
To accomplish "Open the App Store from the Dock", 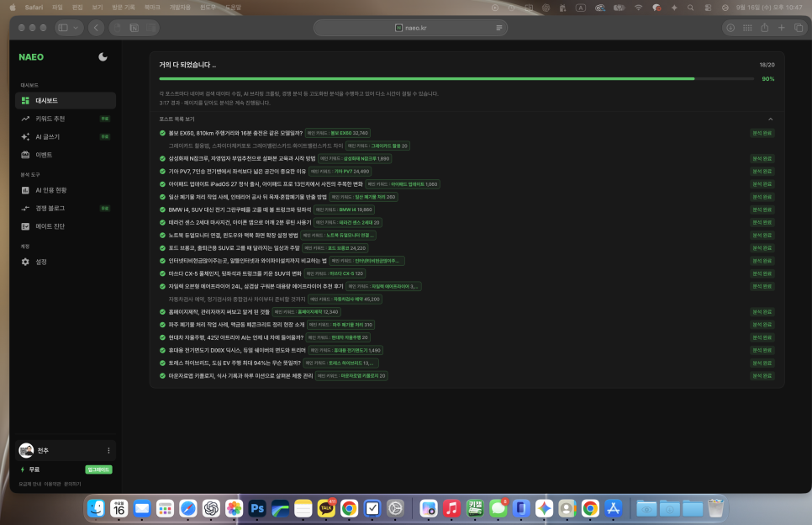I will click(x=613, y=508).
